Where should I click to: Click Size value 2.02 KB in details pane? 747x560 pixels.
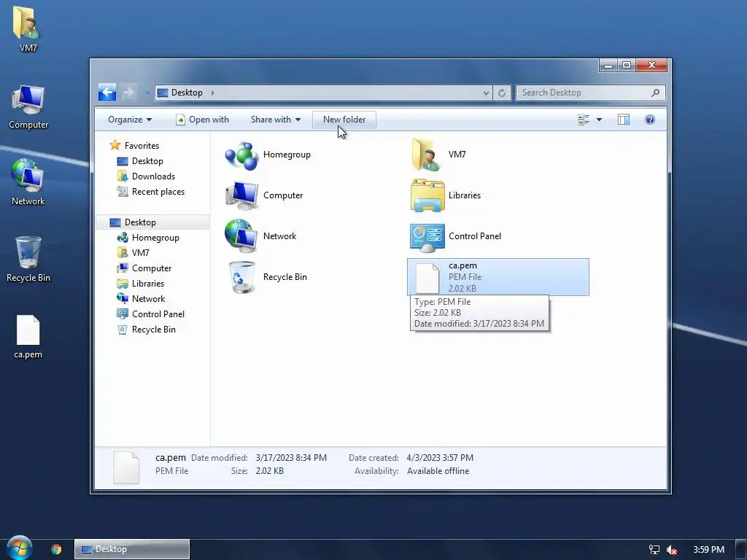(270, 471)
